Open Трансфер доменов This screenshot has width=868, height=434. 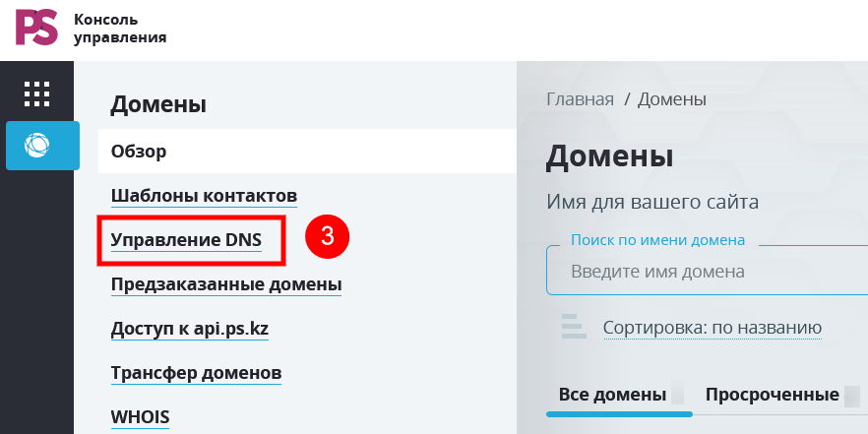(x=197, y=373)
